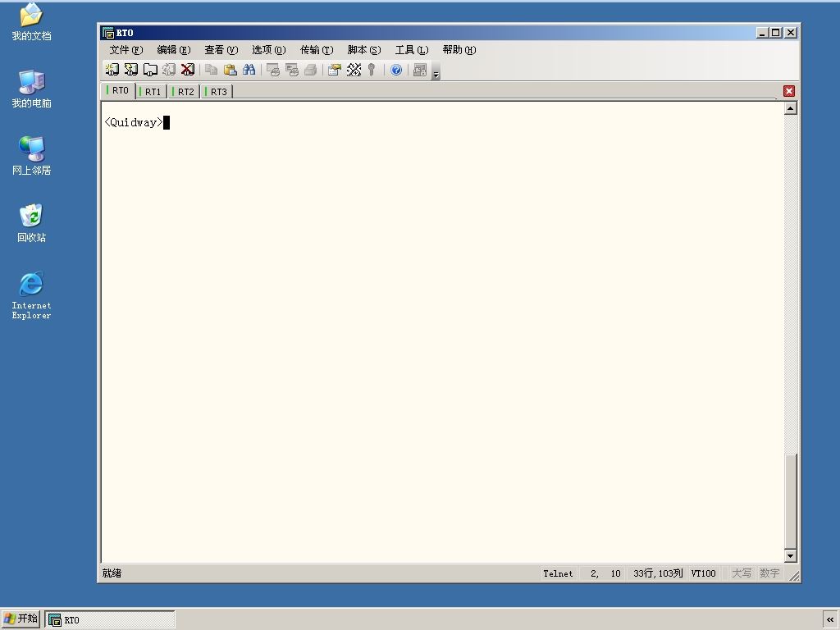The height and width of the screenshot is (630, 840).
Task: Open the 文件(F) menu
Action: 126,50
